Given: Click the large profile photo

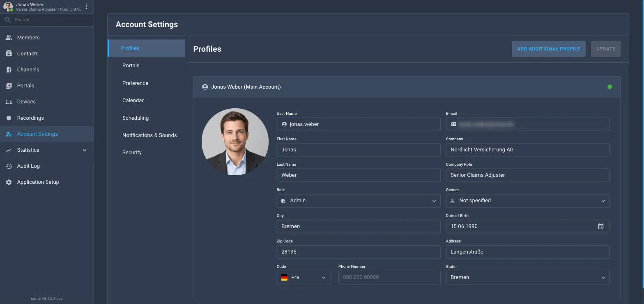Looking at the screenshot, I should click(235, 142).
